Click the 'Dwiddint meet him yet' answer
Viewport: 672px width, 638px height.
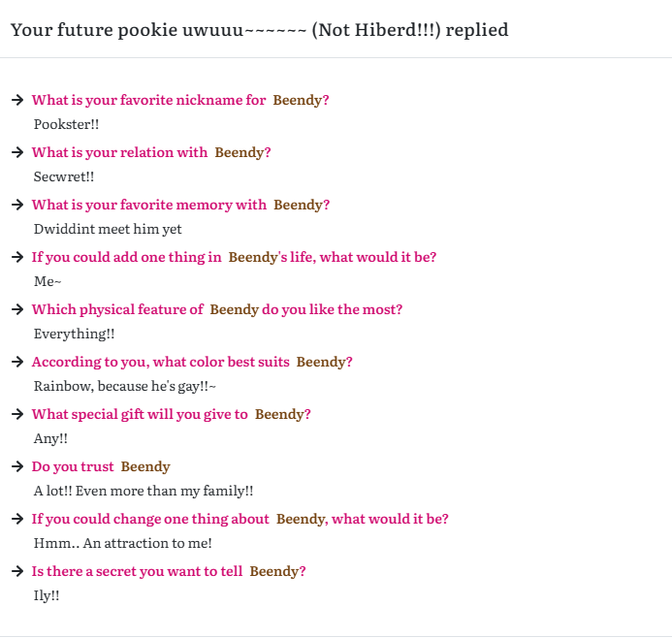[x=108, y=229]
